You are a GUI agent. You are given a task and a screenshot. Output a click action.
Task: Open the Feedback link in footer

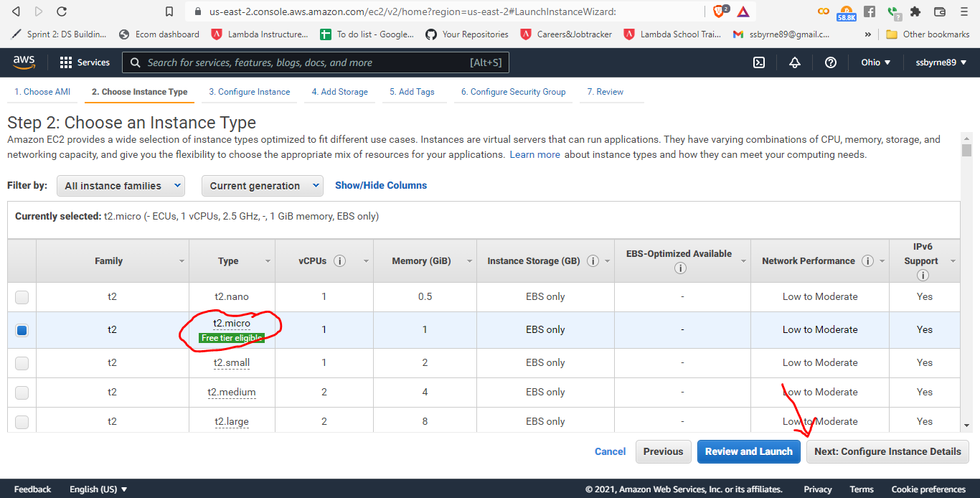pyautogui.click(x=32, y=489)
